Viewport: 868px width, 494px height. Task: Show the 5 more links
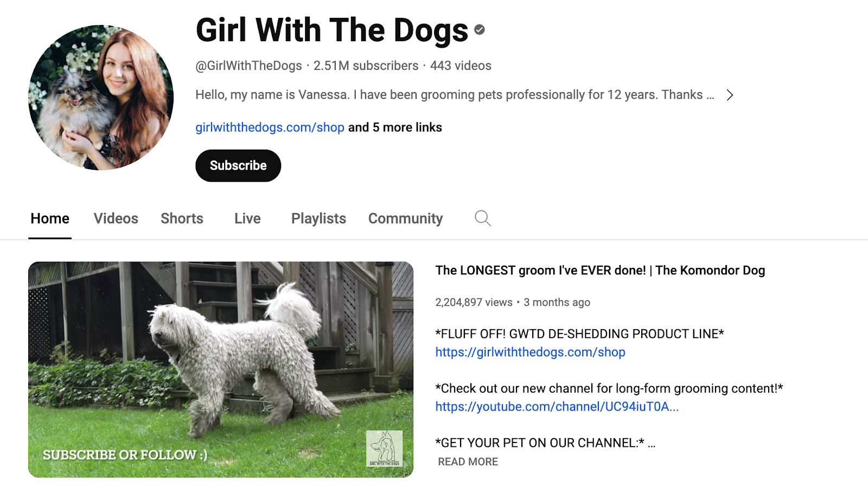(x=395, y=127)
